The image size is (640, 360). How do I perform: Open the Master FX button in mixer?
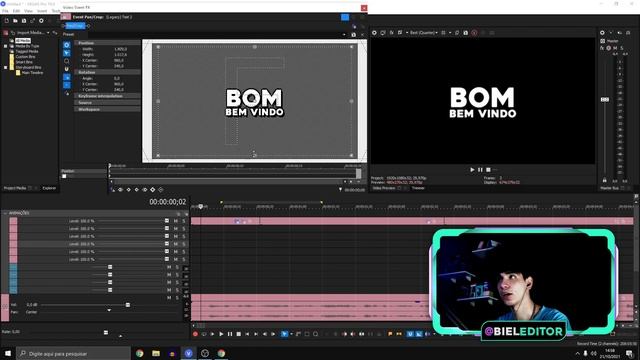602,48
